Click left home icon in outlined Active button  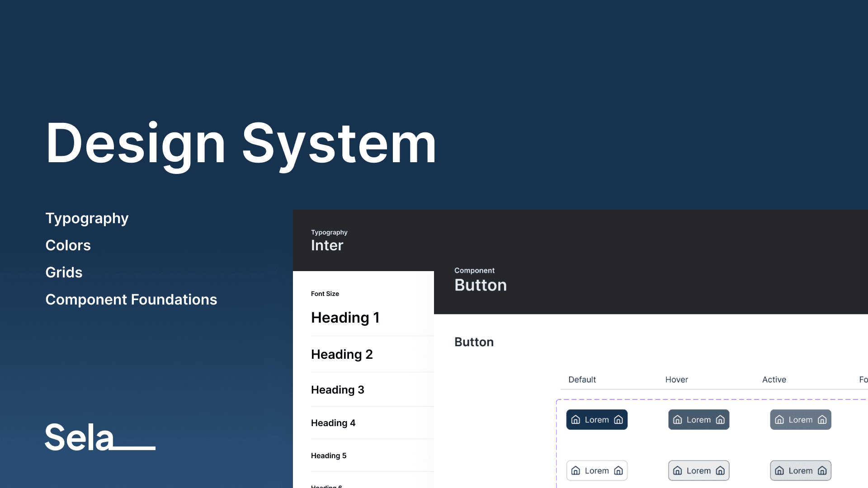point(779,471)
